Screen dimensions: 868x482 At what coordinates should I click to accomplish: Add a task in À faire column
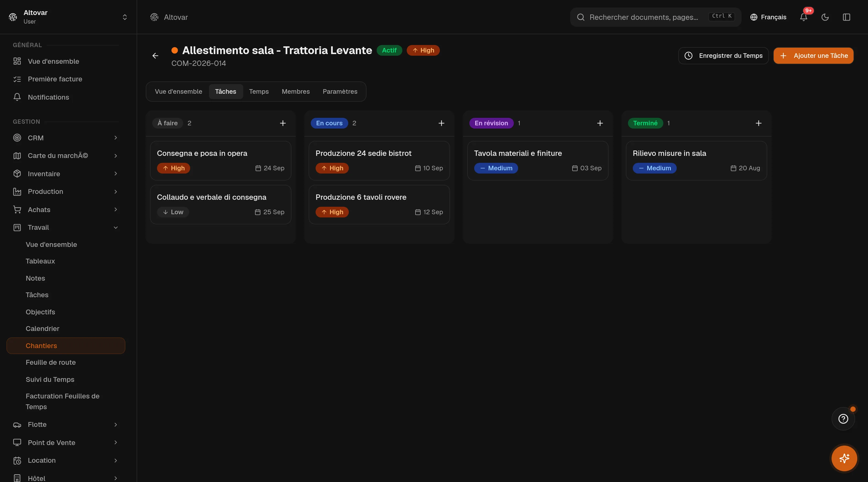point(283,123)
